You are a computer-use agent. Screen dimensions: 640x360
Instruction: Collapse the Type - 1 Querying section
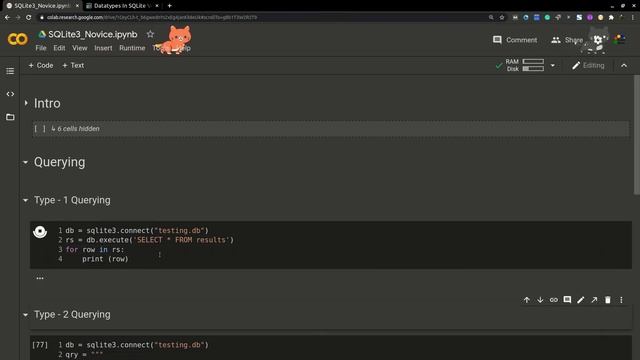(x=25, y=200)
